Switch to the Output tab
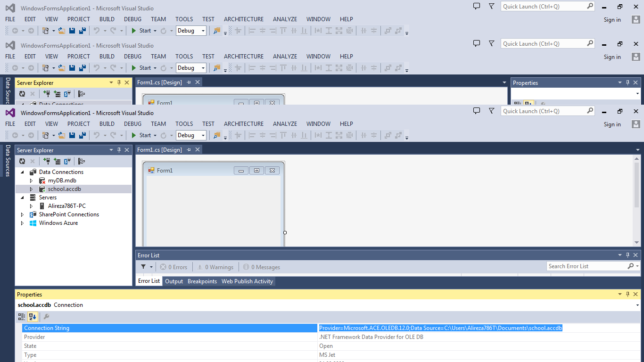Viewport: 644px width, 362px height. point(174,281)
